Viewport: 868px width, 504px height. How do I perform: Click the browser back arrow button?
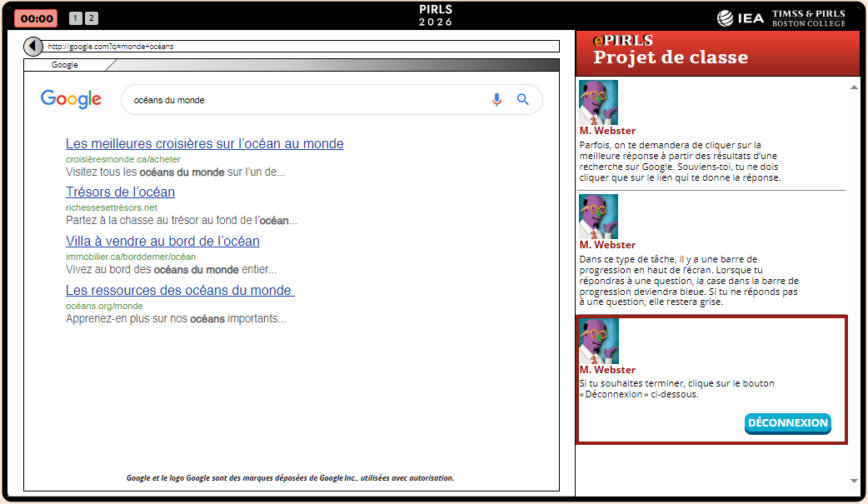[33, 47]
